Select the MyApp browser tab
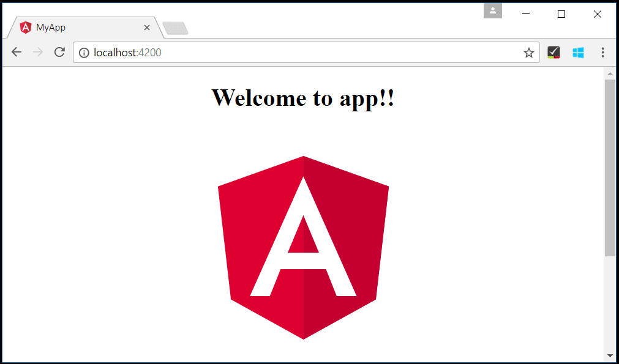Screen dimensions: 619x364 tap(80, 27)
